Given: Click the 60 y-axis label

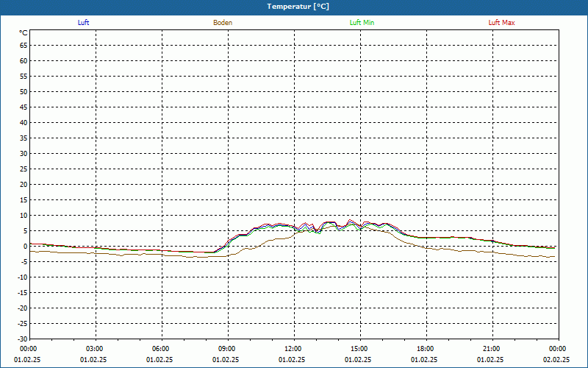Looking at the screenshot, I should 24,61.
